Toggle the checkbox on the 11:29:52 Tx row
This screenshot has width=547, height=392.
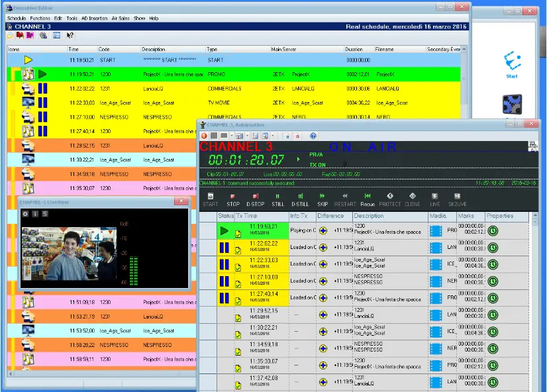(238, 318)
